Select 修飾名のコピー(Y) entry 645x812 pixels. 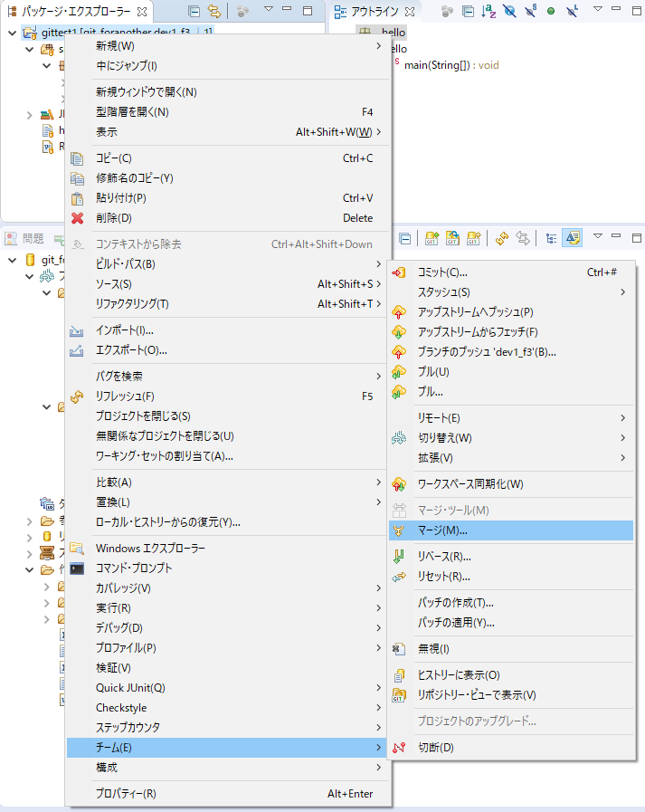pyautogui.click(x=228, y=178)
